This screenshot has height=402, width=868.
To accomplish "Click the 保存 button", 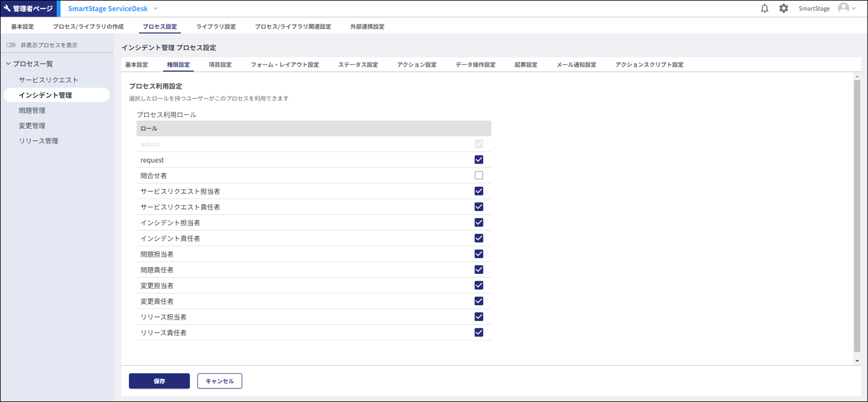I will coord(159,381).
